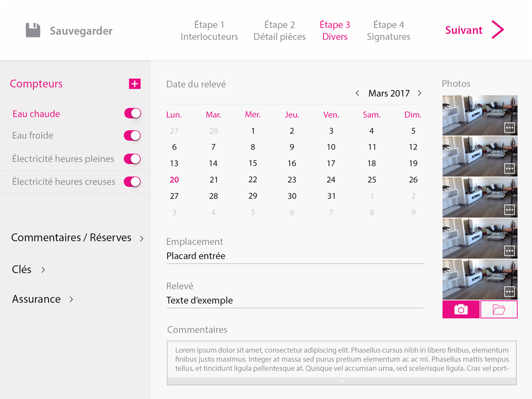Click the Mars 2017 month label
Image resolution: width=532 pixels, height=399 pixels.
(389, 93)
